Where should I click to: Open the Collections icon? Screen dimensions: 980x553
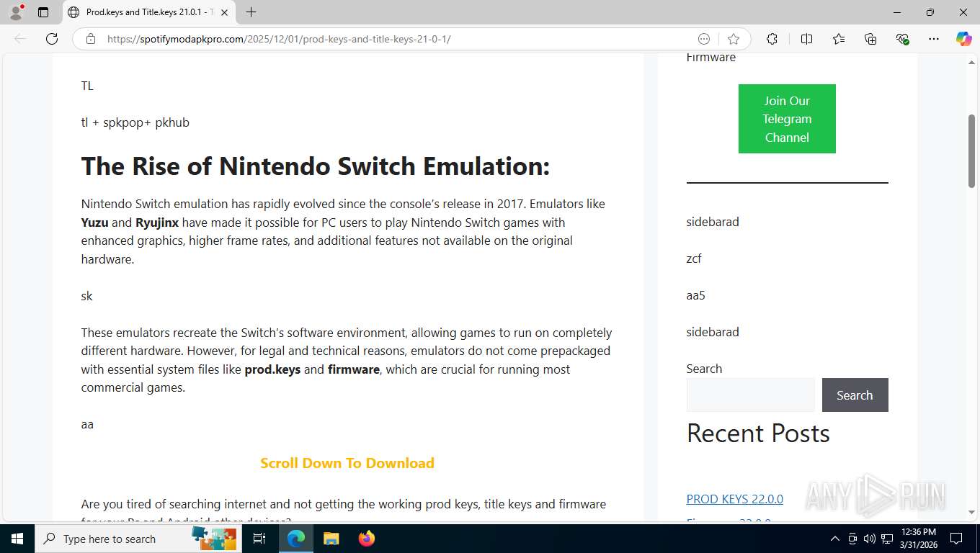tap(870, 39)
